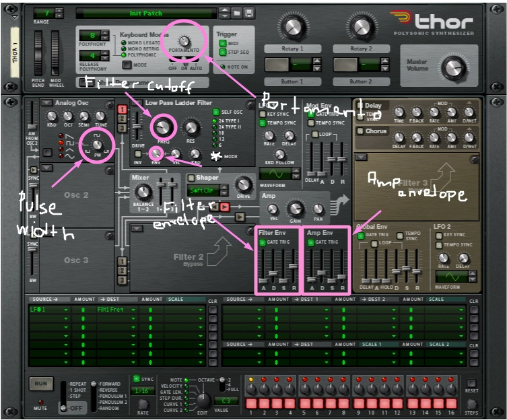The width and height of the screenshot is (507, 420).
Task: Click the Analog Osc PW knob
Action: coord(96,144)
